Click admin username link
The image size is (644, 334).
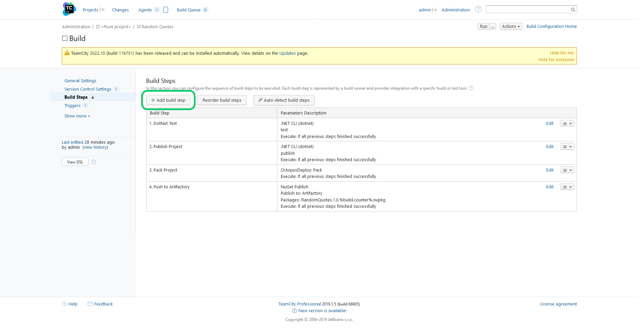425,10
